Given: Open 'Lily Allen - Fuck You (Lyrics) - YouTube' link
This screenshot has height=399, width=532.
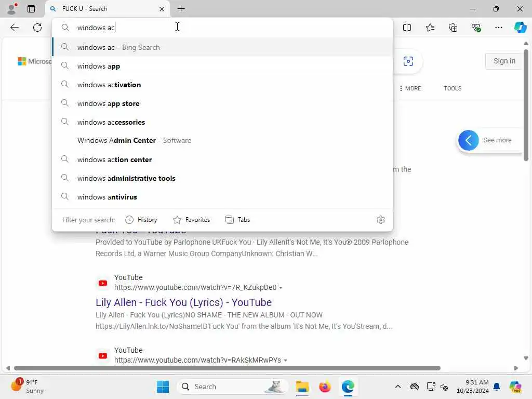Looking at the screenshot, I should 183,302.
